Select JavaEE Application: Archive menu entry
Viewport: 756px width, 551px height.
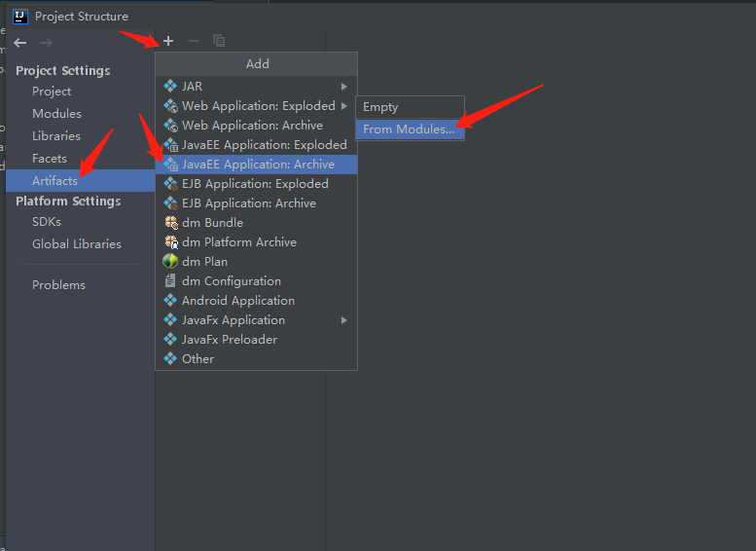tap(256, 165)
